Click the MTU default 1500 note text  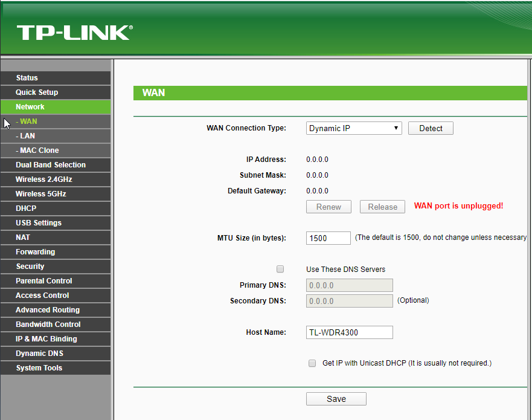[x=441, y=237]
